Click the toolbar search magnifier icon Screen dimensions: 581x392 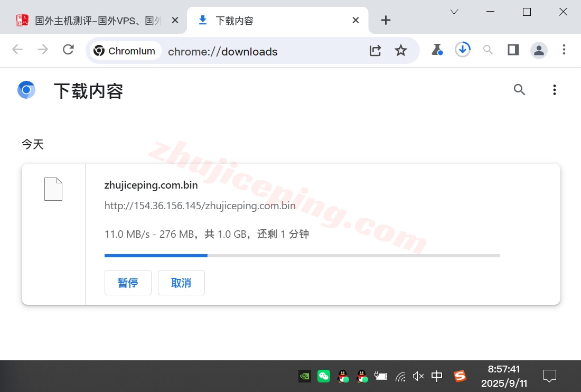click(x=488, y=50)
